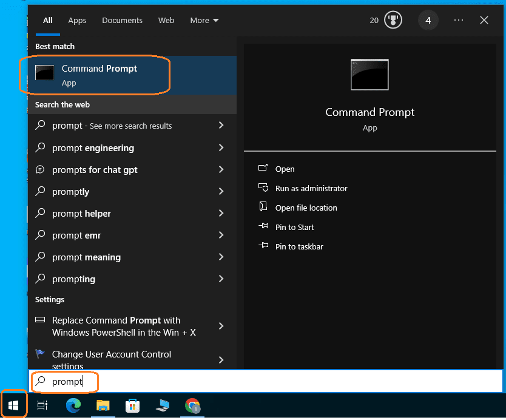This screenshot has height=420, width=506.
Task: Open the More filter dropdown
Action: 204,20
